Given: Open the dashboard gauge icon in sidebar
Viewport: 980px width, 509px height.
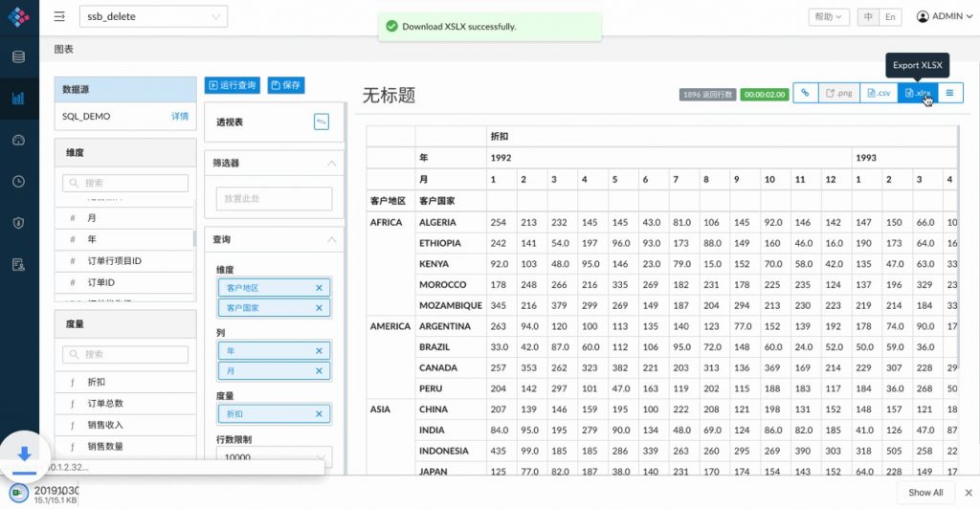Looking at the screenshot, I should click(18, 140).
